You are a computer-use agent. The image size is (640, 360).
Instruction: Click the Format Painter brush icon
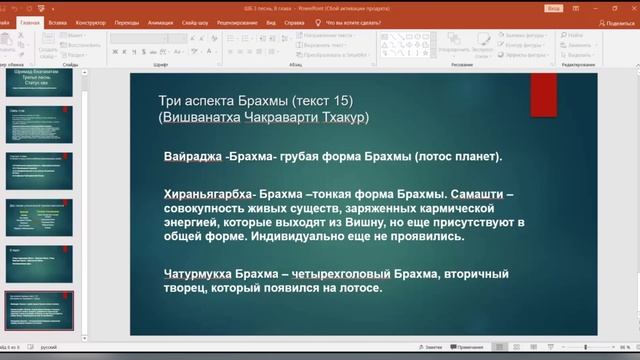21,54
